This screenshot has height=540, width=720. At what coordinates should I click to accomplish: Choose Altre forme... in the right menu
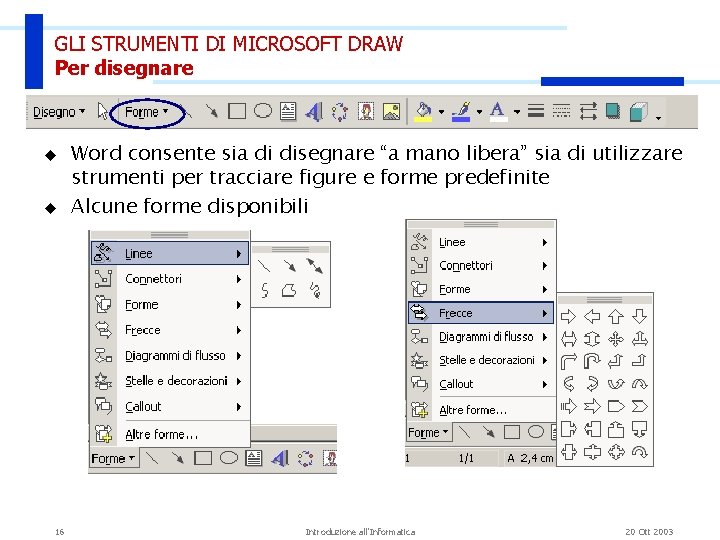click(x=481, y=410)
